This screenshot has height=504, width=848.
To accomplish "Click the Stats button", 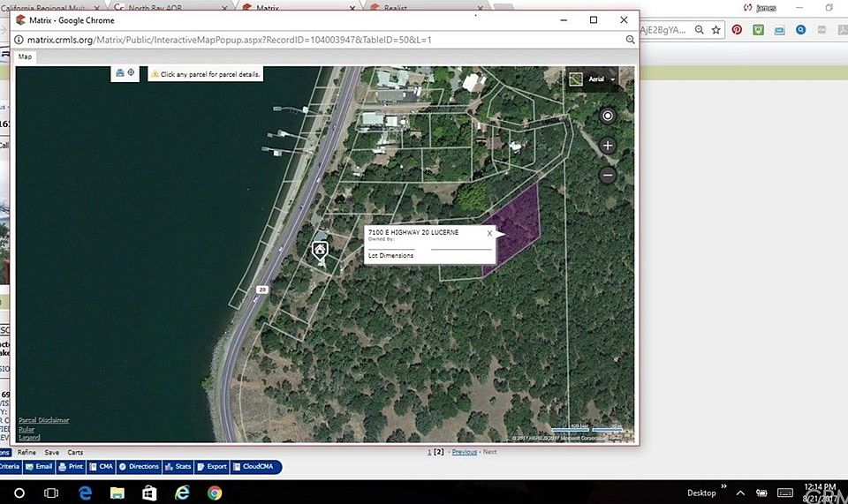I will point(178,467).
